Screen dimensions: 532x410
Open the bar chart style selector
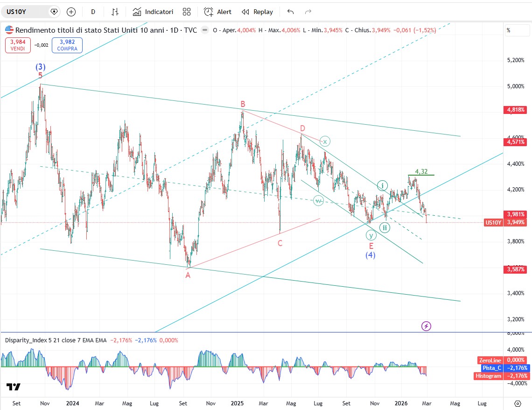click(x=115, y=12)
